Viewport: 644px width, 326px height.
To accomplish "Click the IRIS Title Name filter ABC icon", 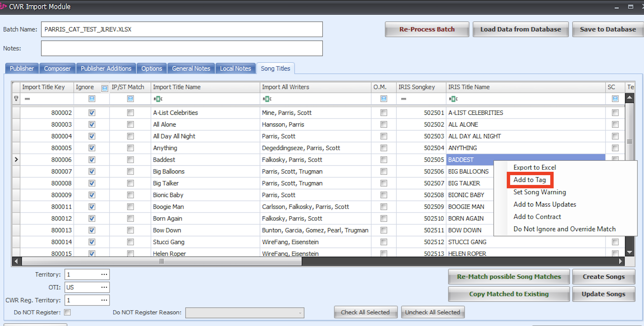I will 453,99.
